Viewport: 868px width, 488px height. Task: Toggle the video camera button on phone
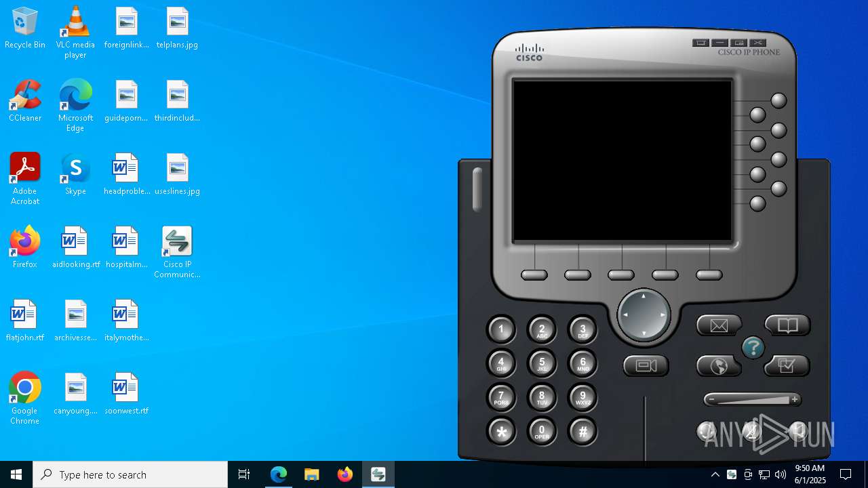(x=646, y=366)
